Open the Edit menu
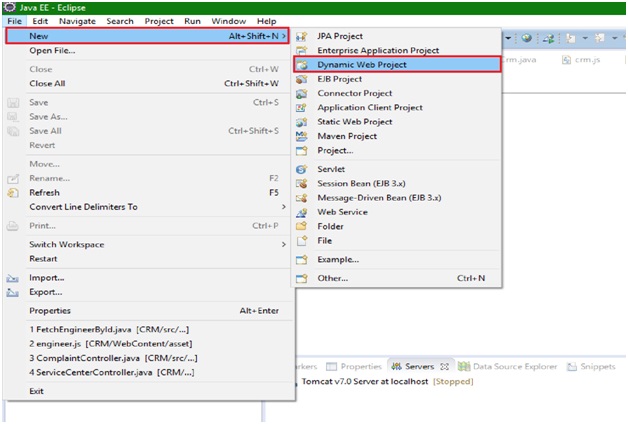Screen dimensions: 628x424 [x=40, y=21]
